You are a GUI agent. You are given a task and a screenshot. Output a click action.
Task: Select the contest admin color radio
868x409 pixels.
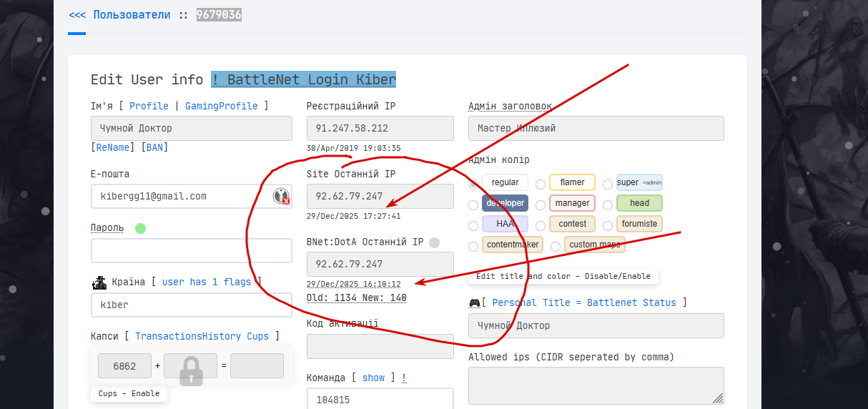[541, 225]
